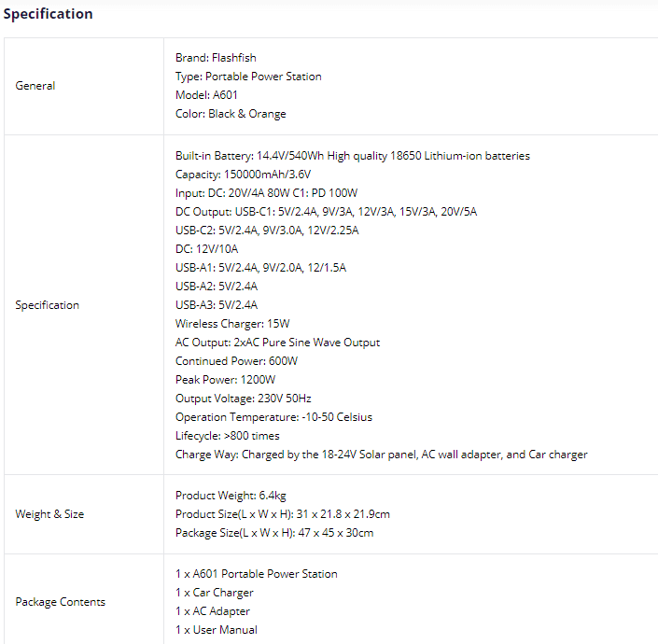658x644 pixels.
Task: Select the General row label
Action: (x=35, y=86)
